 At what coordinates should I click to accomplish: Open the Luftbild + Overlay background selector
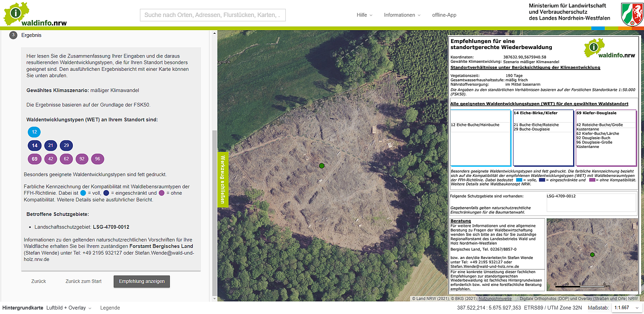pos(68,308)
